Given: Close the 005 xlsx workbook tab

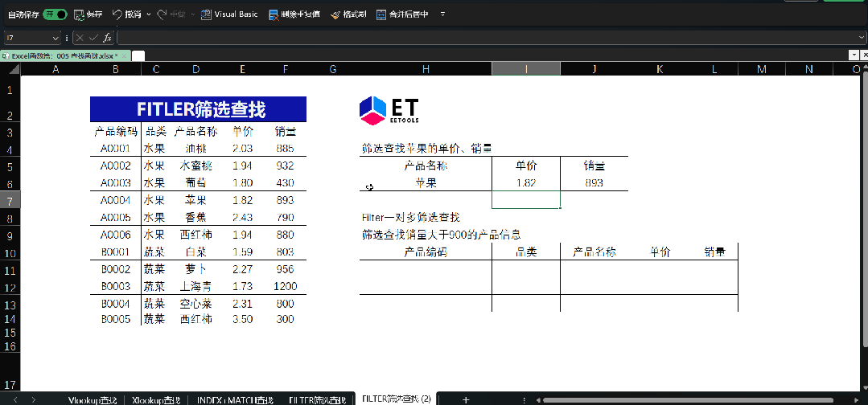Looking at the screenshot, I should [125, 56].
